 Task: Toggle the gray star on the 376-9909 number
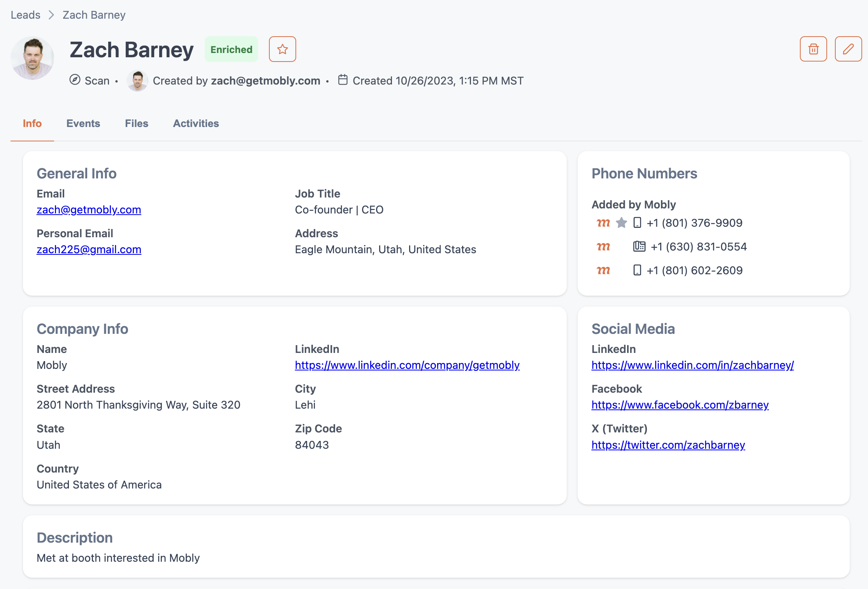(x=621, y=223)
